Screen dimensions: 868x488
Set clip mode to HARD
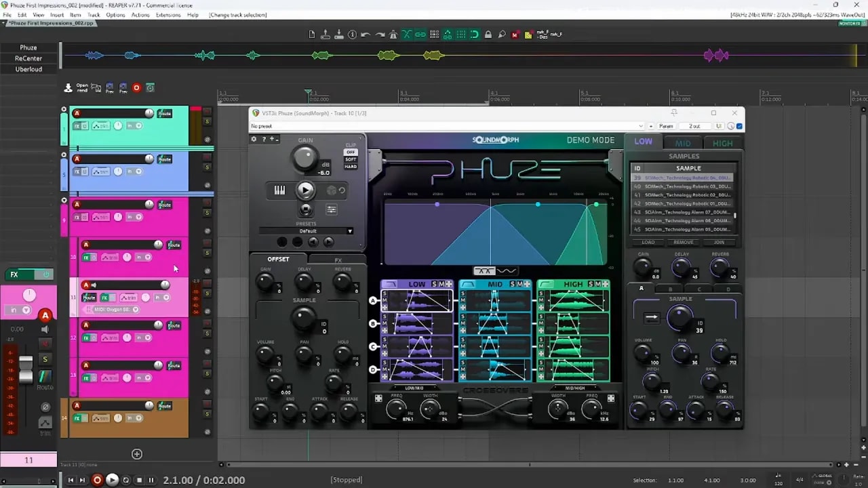coord(351,166)
